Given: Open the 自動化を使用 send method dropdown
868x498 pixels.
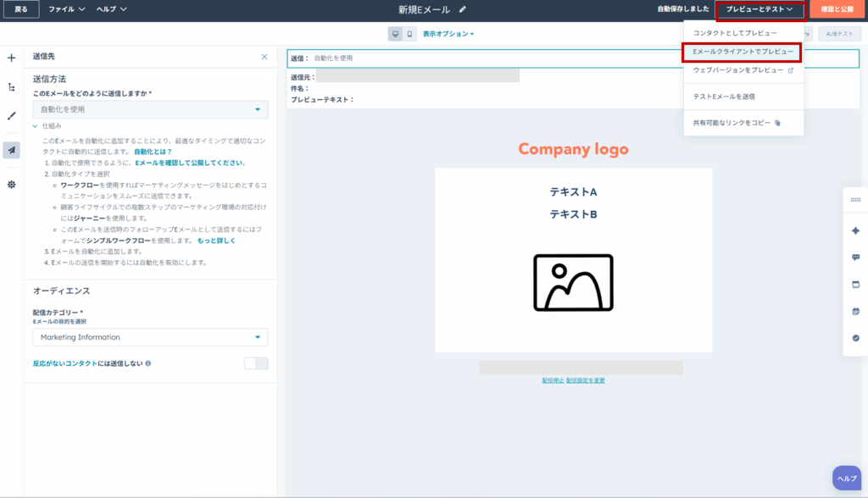Looking at the screenshot, I should tap(150, 109).
